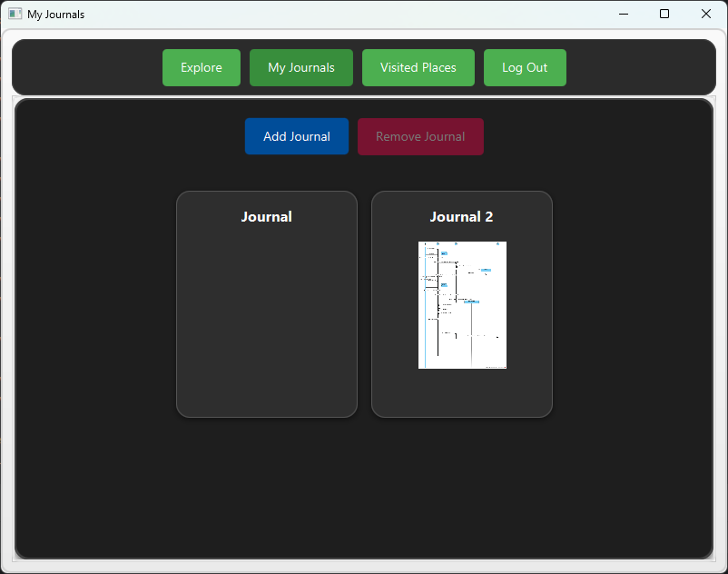Click blank navigation bar space right of Log Out
Image resolution: width=728 pixels, height=574 pixels.
point(640,68)
